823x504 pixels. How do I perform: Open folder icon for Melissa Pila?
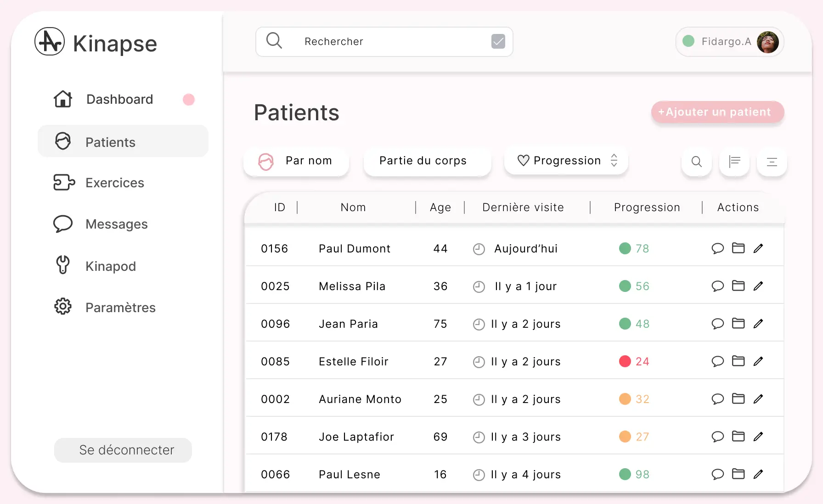click(738, 286)
